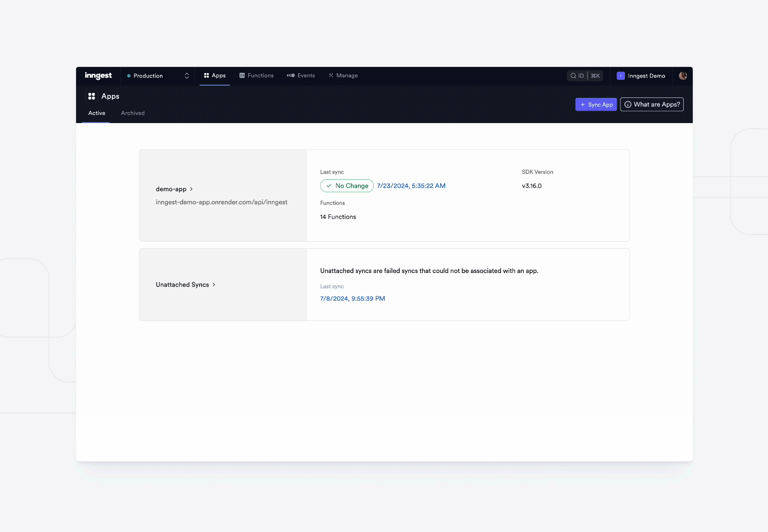This screenshot has width=768, height=532.
Task: Click the info icon beside What are Apps
Action: point(627,104)
